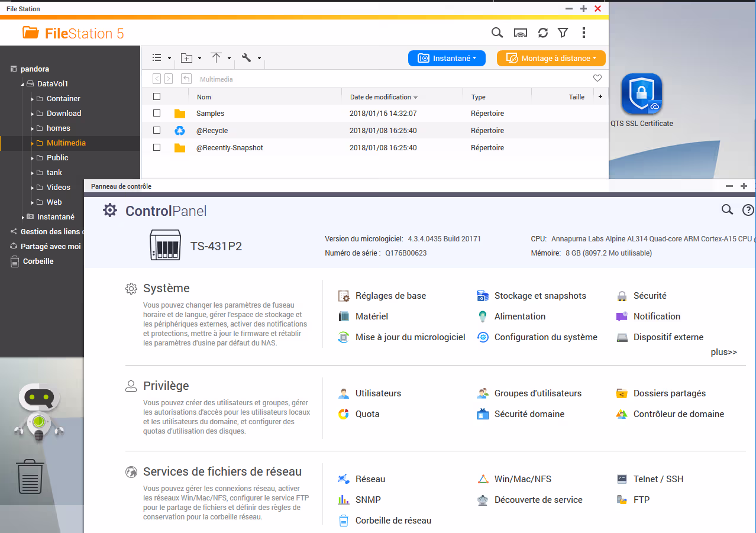756x533 pixels.
Task: Expand the Montage à distance dropdown
Action: [x=551, y=58]
